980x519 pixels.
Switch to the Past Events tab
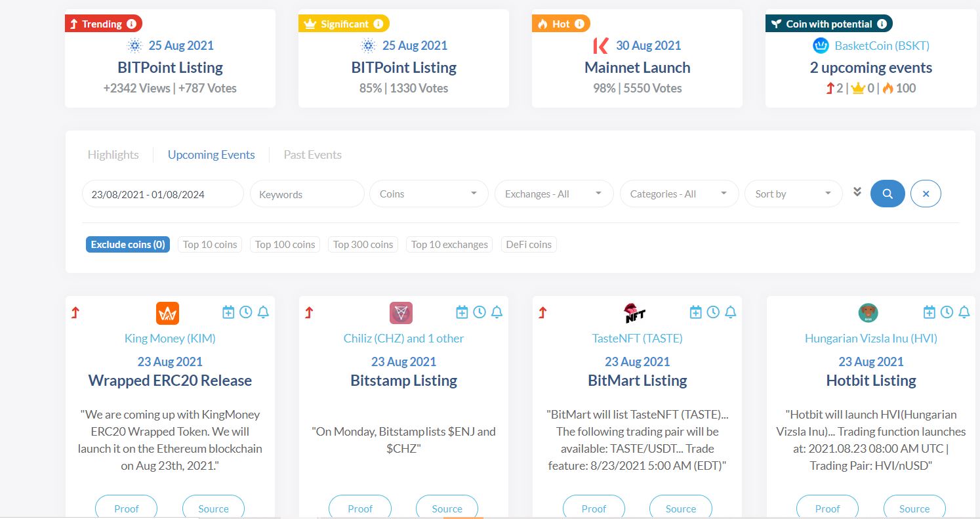tap(312, 155)
